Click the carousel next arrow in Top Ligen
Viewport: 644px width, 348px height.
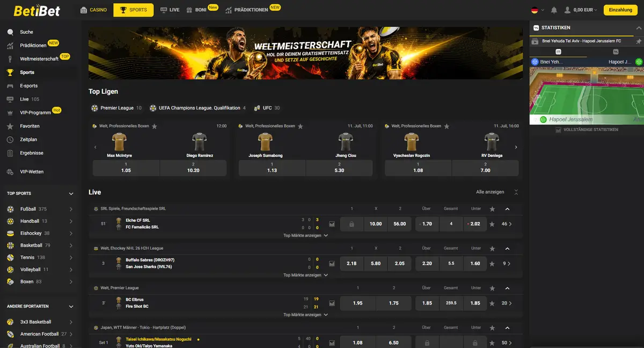(x=516, y=147)
